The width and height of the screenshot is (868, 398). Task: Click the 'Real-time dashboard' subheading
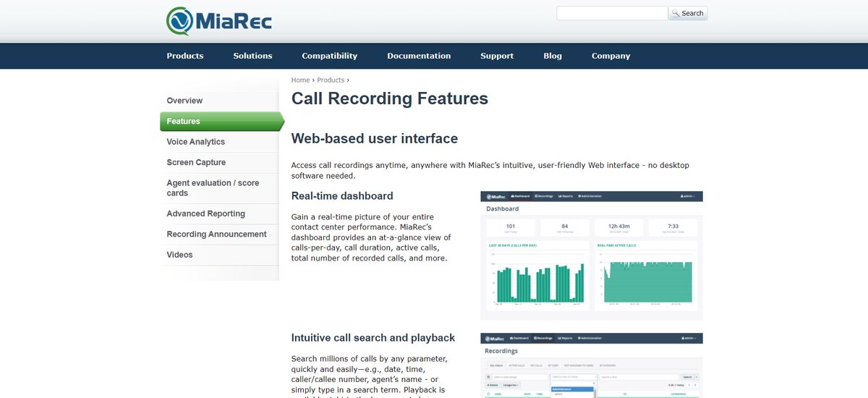coord(342,196)
